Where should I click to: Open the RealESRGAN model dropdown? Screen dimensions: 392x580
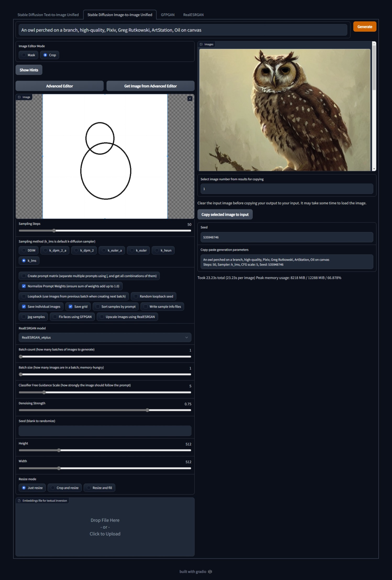coord(105,337)
